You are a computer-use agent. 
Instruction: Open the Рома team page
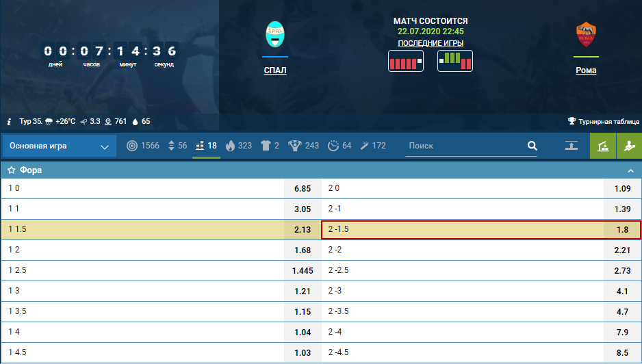pos(585,70)
